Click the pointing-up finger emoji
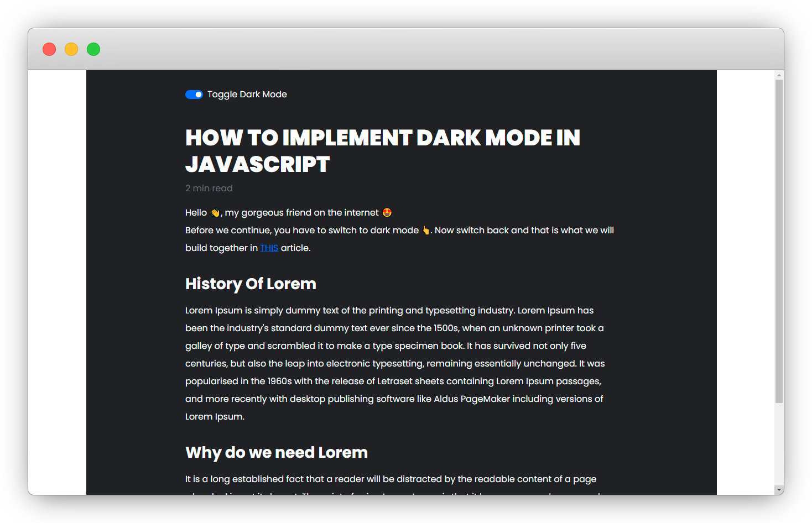 click(426, 230)
